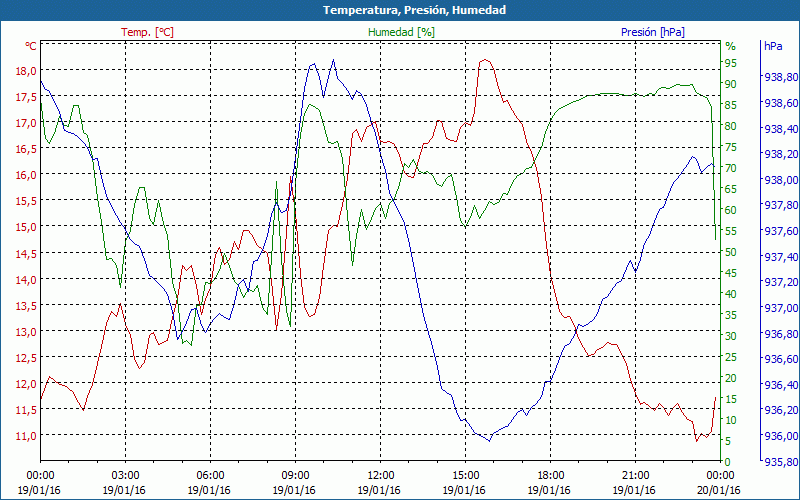This screenshot has width=800, height=500.
Task: Click the '13,0' temperature axis value
Action: tap(27, 332)
